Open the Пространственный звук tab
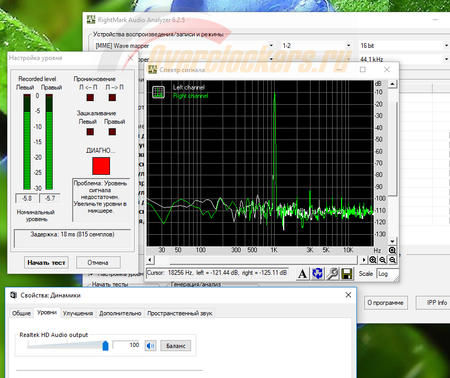This screenshot has height=378, width=450. pyautogui.click(x=180, y=313)
